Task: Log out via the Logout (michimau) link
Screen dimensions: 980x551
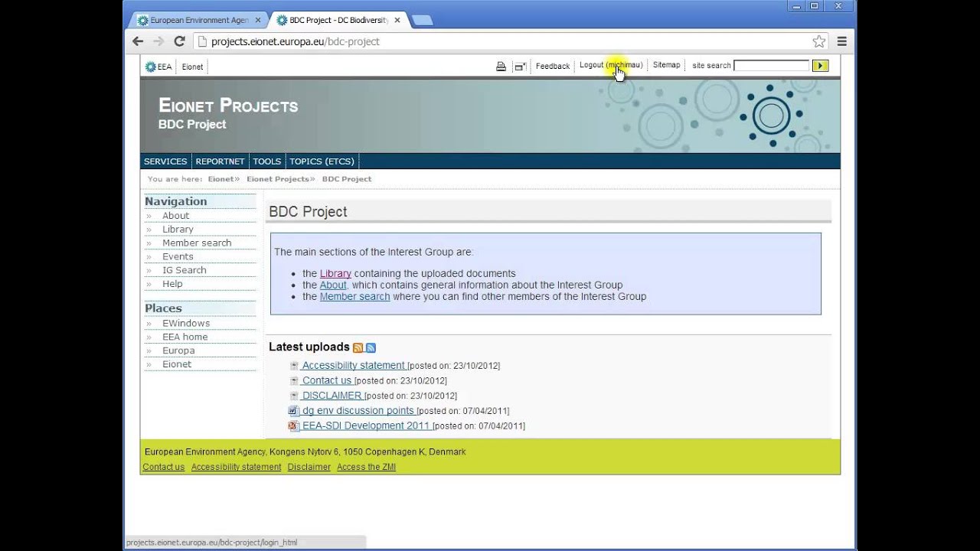Action: (x=611, y=65)
